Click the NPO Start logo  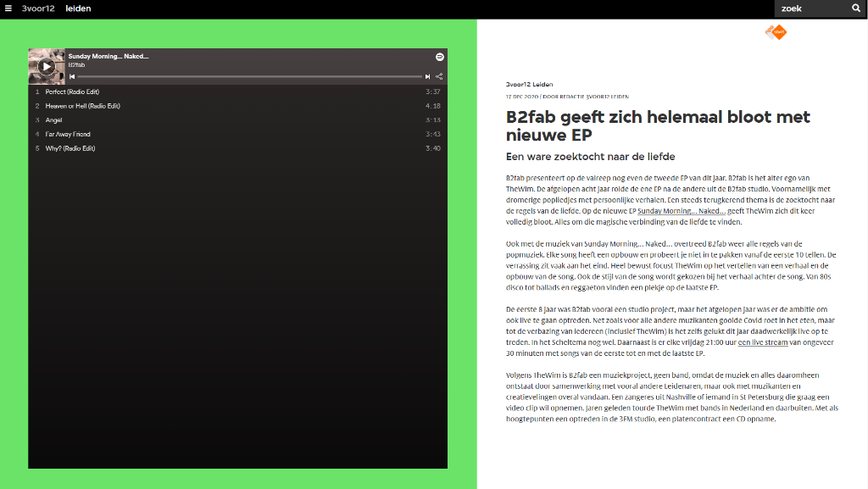(776, 32)
